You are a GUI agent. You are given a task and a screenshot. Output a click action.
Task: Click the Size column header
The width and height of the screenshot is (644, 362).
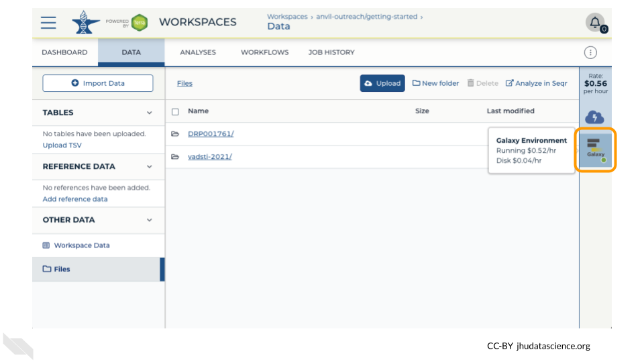[422, 111]
